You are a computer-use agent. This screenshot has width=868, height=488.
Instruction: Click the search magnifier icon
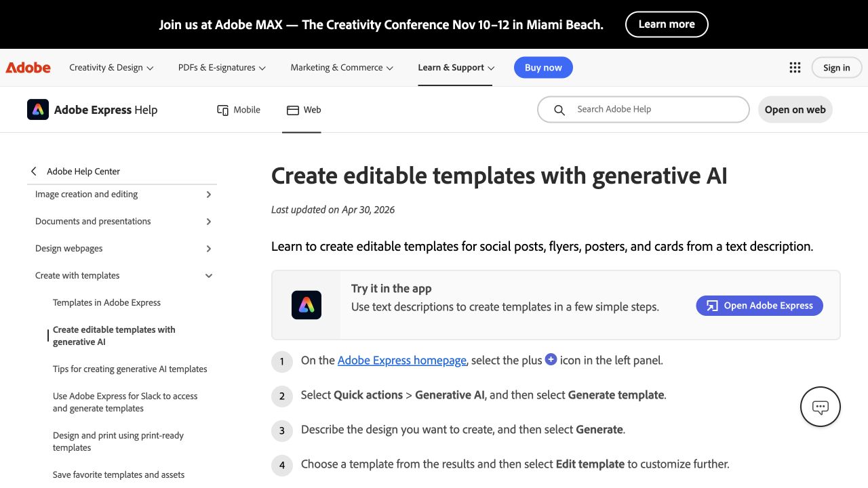click(x=559, y=110)
